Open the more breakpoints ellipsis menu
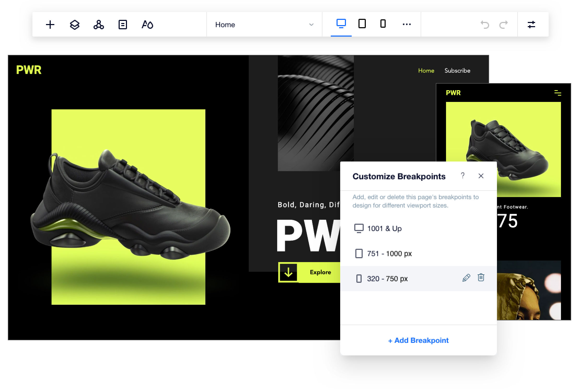Viewport: 579px width, 392px height. pyautogui.click(x=407, y=24)
